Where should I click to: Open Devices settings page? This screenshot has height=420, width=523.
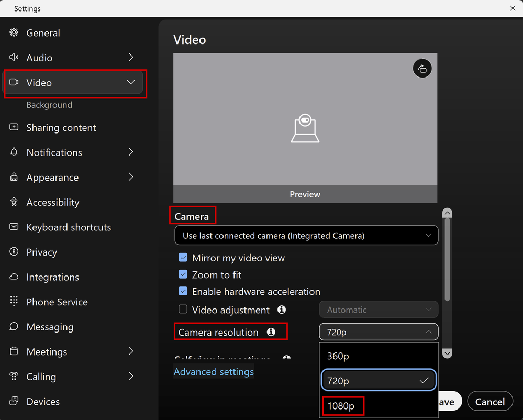(43, 401)
